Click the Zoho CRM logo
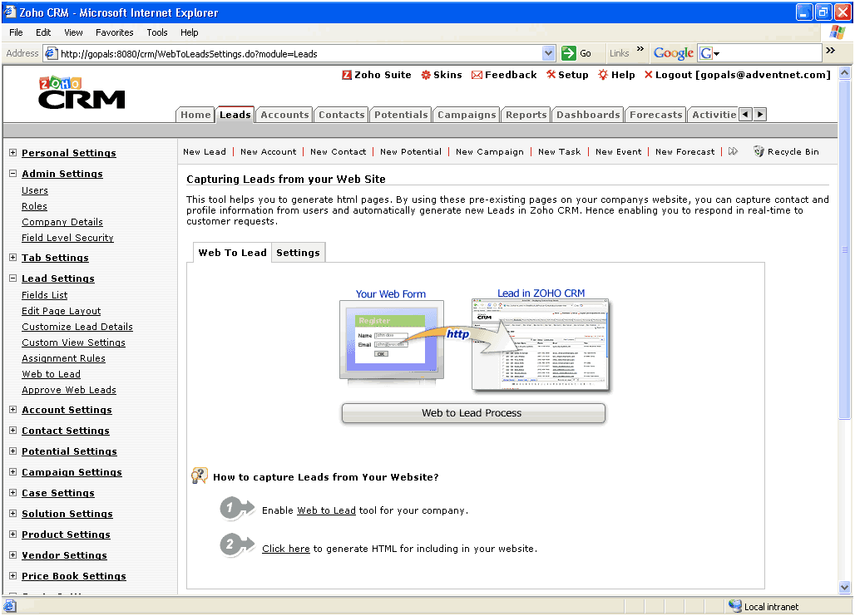 pos(82,92)
